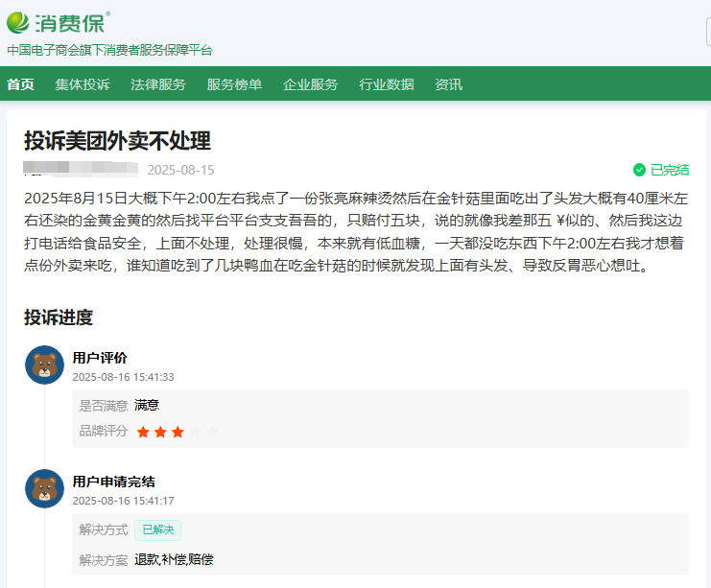Click the complaint title 投诉美团外卖不处理
This screenshot has height=588, width=711.
click(x=117, y=141)
